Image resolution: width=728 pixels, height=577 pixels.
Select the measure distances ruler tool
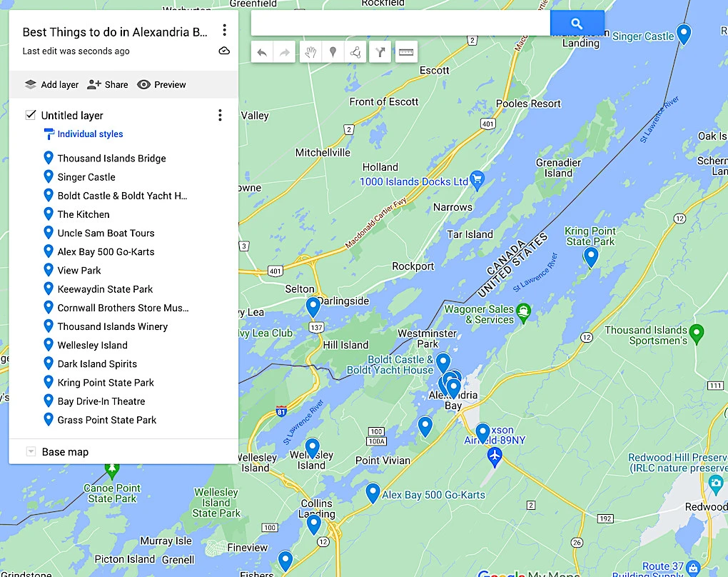point(406,52)
